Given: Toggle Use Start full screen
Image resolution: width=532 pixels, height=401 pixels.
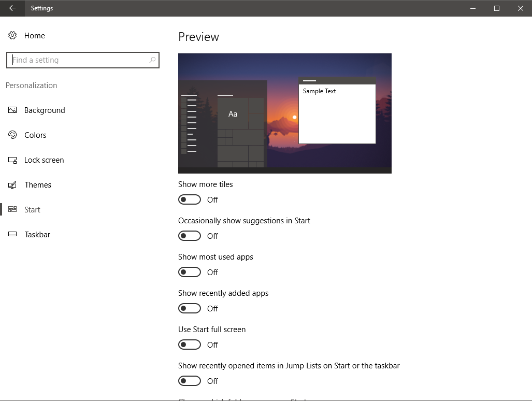Looking at the screenshot, I should (189, 344).
